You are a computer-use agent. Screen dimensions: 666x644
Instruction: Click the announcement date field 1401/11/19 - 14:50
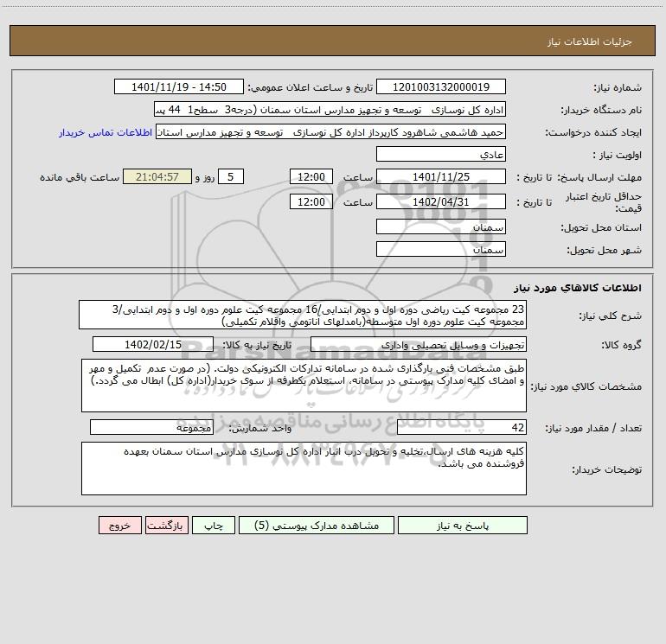click(179, 86)
